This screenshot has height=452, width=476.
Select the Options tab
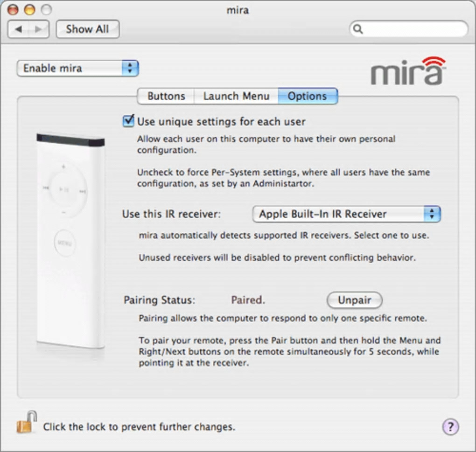point(308,96)
